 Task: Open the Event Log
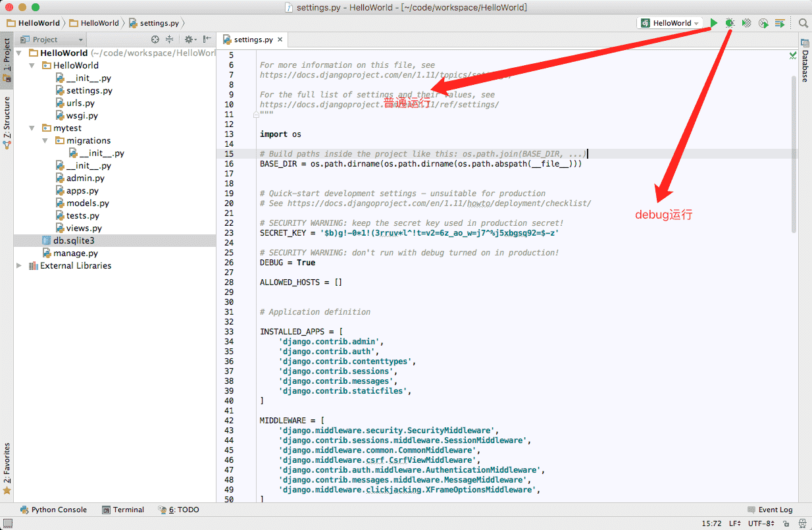point(770,510)
